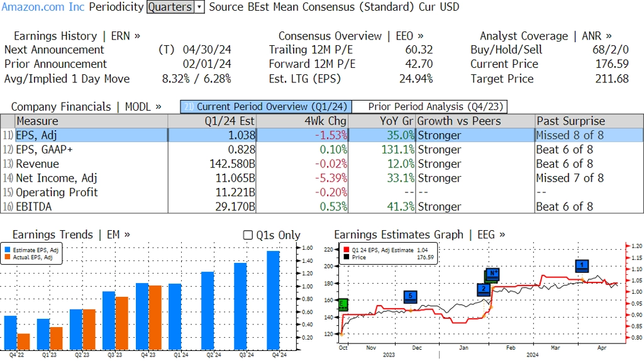This screenshot has height=361, width=644.
Task: Click the green E event marker on graph
Action: pyautogui.click(x=343, y=304)
